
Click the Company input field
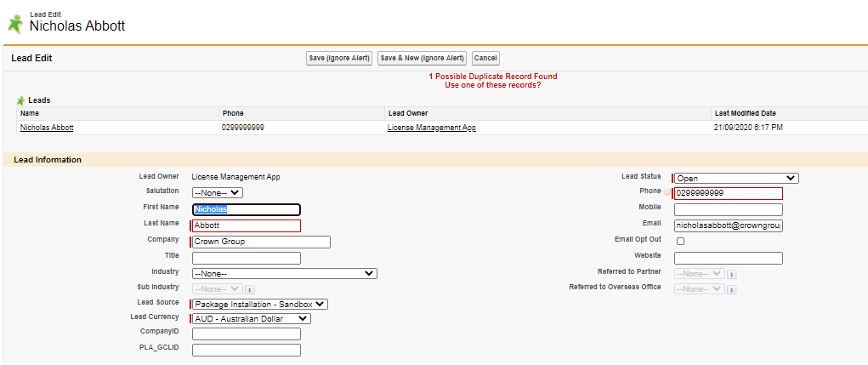click(x=261, y=242)
